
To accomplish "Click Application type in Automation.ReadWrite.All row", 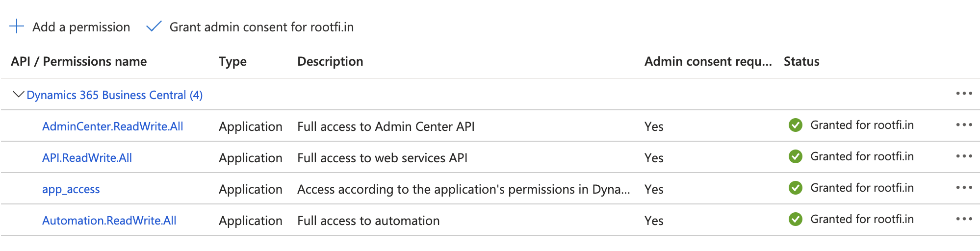I will tap(251, 221).
